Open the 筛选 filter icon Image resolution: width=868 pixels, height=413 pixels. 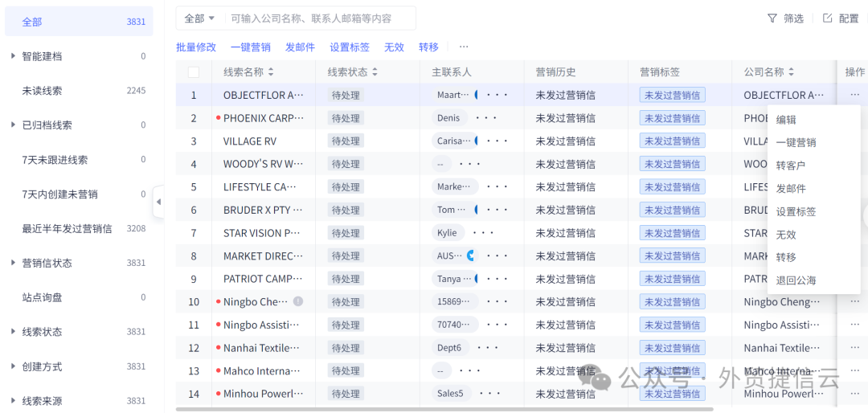[x=772, y=18]
